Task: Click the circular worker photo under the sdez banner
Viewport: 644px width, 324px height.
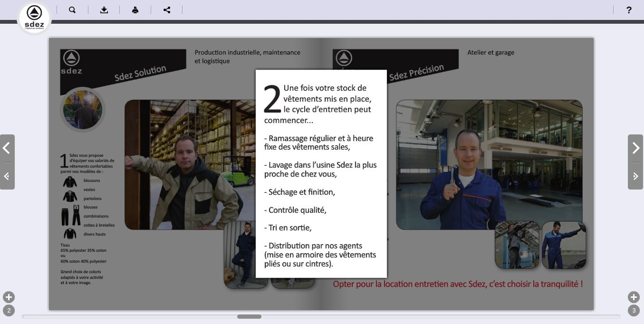Action: tap(83, 110)
